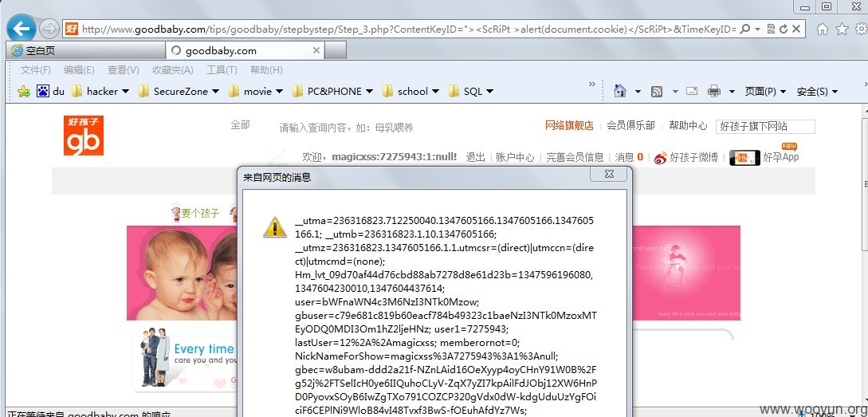Open Favorites star at top right

[x=842, y=29]
